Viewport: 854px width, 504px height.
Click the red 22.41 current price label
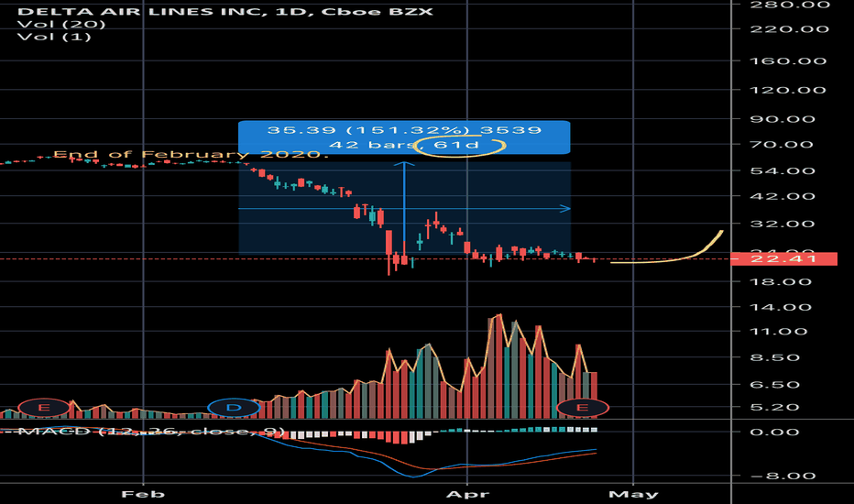[783, 258]
